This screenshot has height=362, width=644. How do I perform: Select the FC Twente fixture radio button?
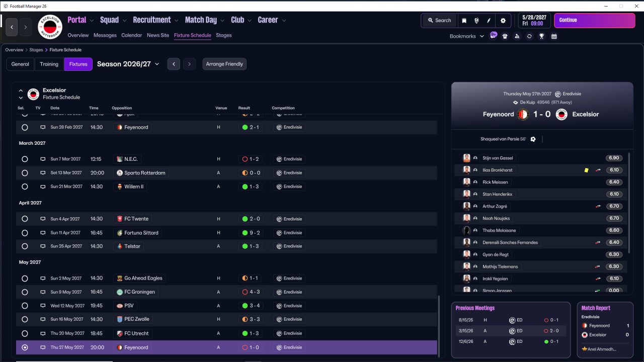(25, 219)
